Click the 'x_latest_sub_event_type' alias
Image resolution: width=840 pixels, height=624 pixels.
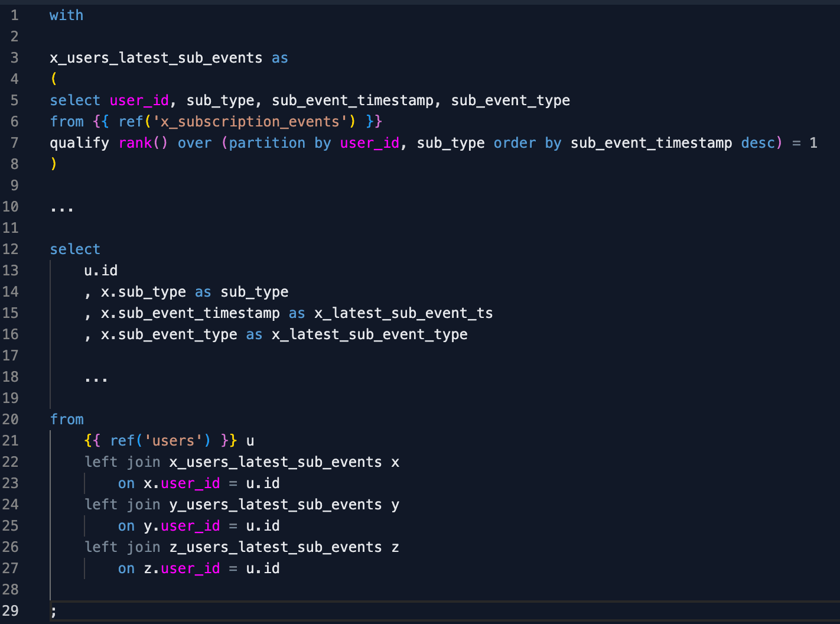coord(369,334)
